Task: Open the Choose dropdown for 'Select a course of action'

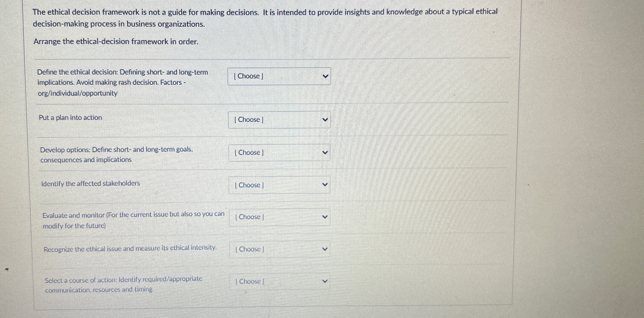Action: pyautogui.click(x=279, y=281)
